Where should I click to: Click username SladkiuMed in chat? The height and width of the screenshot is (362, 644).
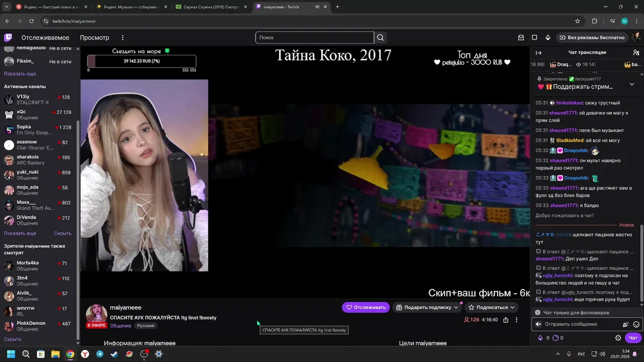pyautogui.click(x=570, y=140)
